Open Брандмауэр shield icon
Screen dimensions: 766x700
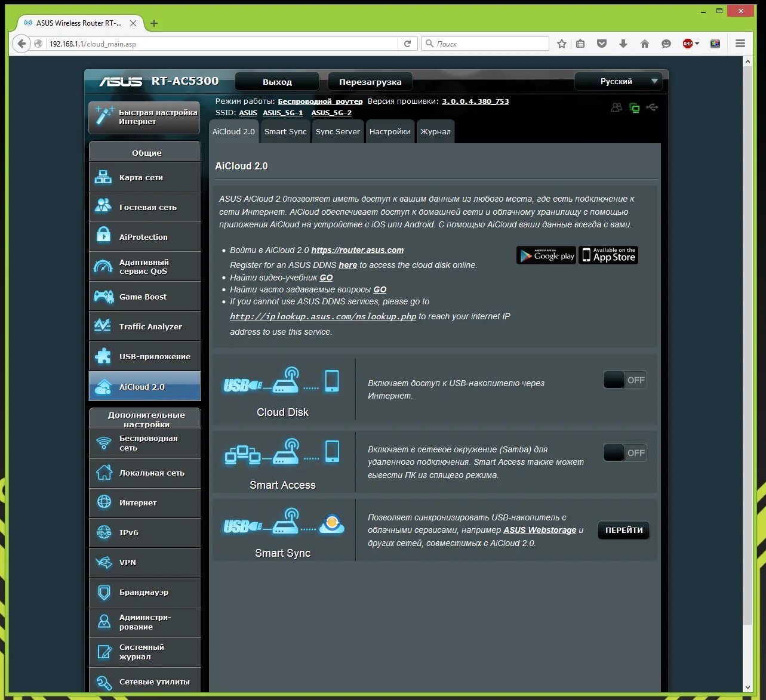pyautogui.click(x=104, y=592)
